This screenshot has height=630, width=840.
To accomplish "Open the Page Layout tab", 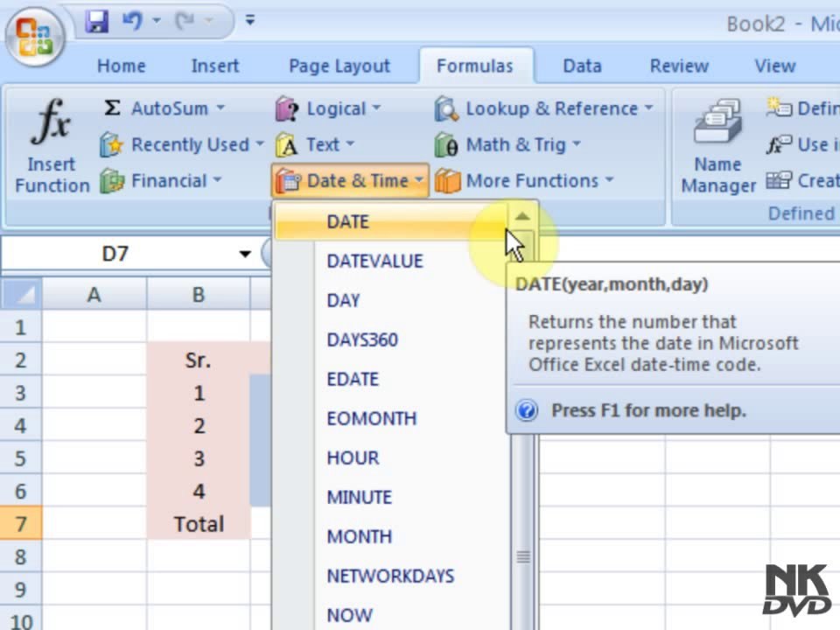I will [x=339, y=66].
